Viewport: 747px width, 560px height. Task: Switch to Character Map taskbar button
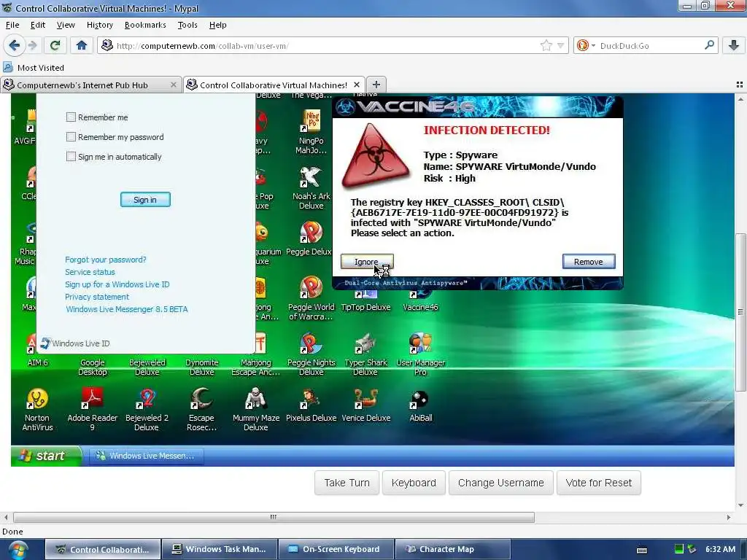pos(452,549)
